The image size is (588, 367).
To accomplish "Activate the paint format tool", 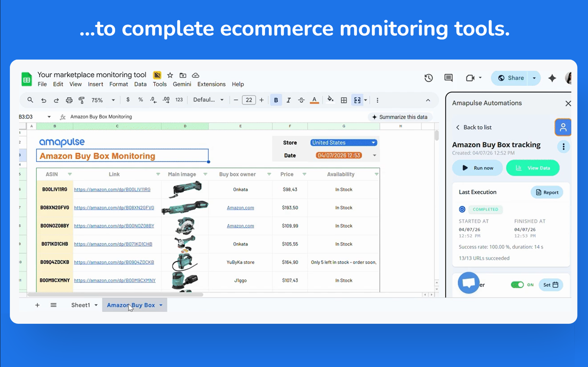I will [82, 100].
